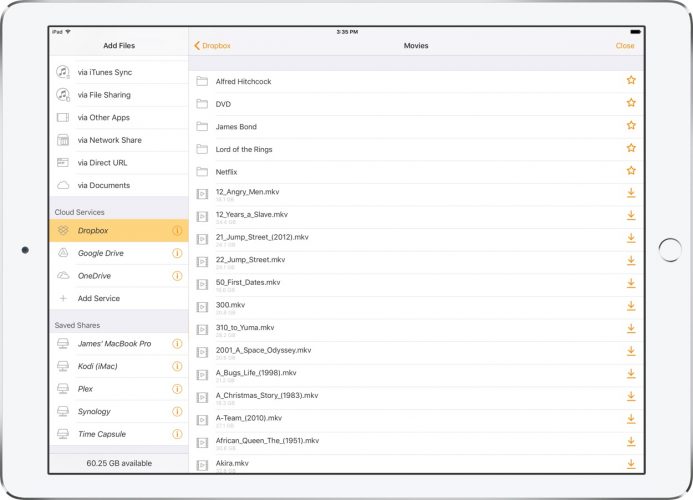Screen dimensions: 693x500
Task: Open the James Bond folder
Action: pos(416,126)
